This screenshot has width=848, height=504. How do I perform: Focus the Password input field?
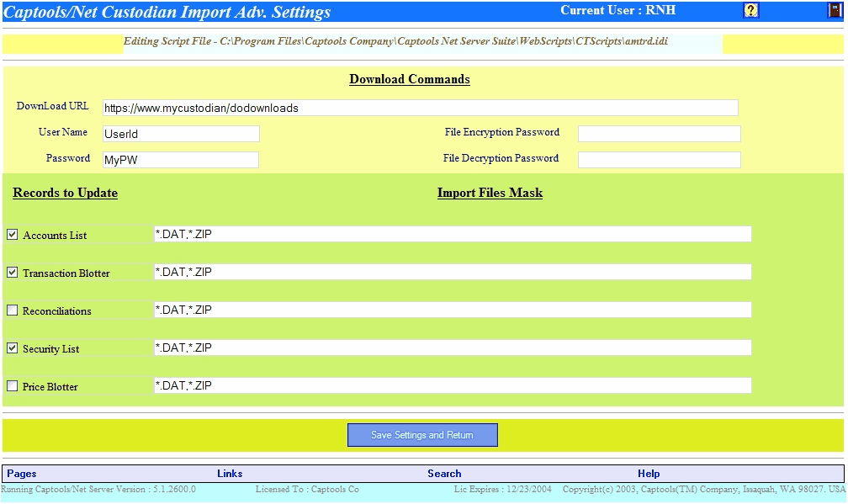[180, 160]
